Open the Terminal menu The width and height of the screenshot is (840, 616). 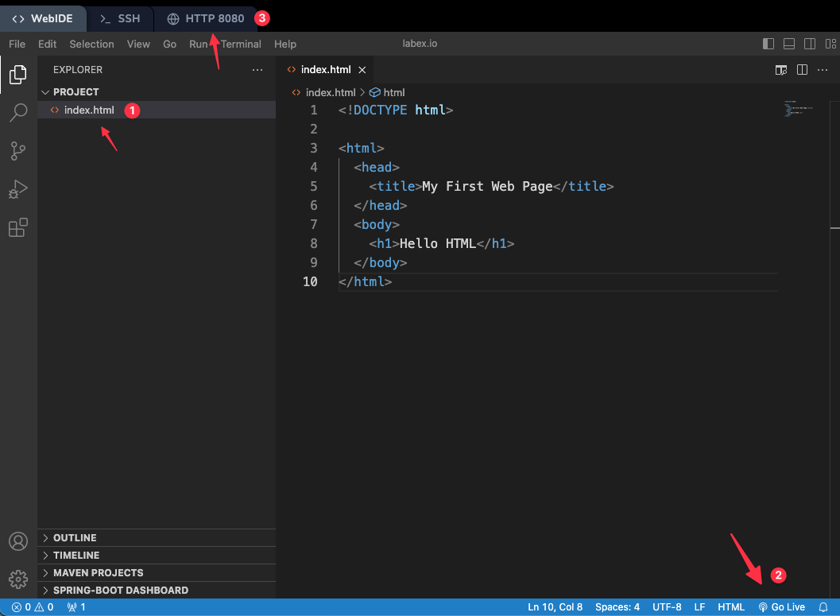tap(241, 44)
